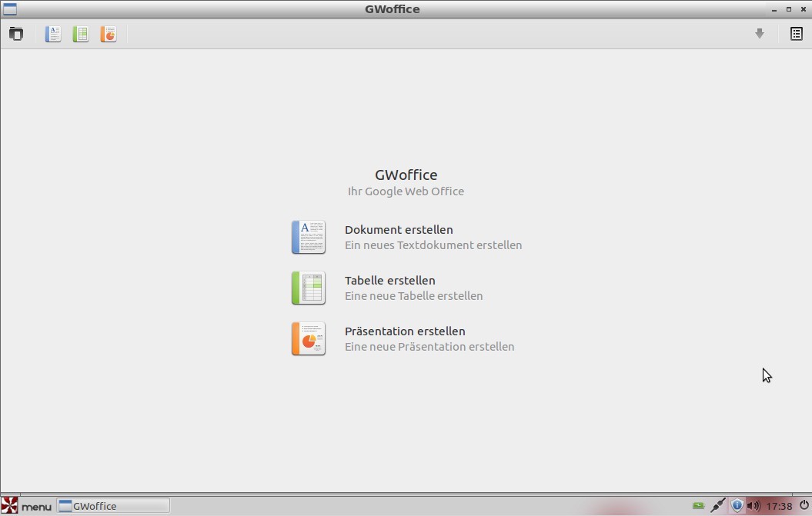Image resolution: width=812 pixels, height=516 pixels.
Task: Click the volume speaker tray icon
Action: click(754, 506)
